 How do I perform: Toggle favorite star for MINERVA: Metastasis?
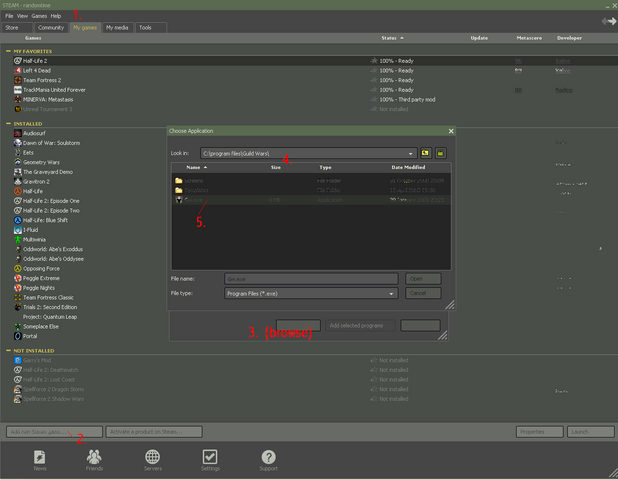pos(374,99)
